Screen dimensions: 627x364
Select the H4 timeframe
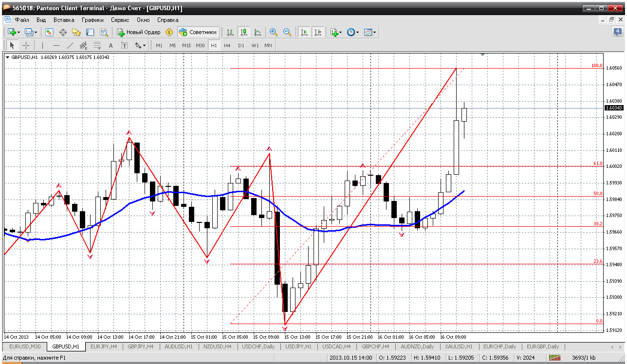pos(227,45)
